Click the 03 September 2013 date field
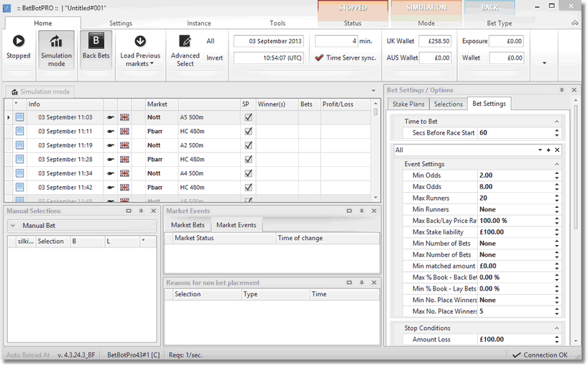Viewport: 588px width, 366px height. point(269,41)
